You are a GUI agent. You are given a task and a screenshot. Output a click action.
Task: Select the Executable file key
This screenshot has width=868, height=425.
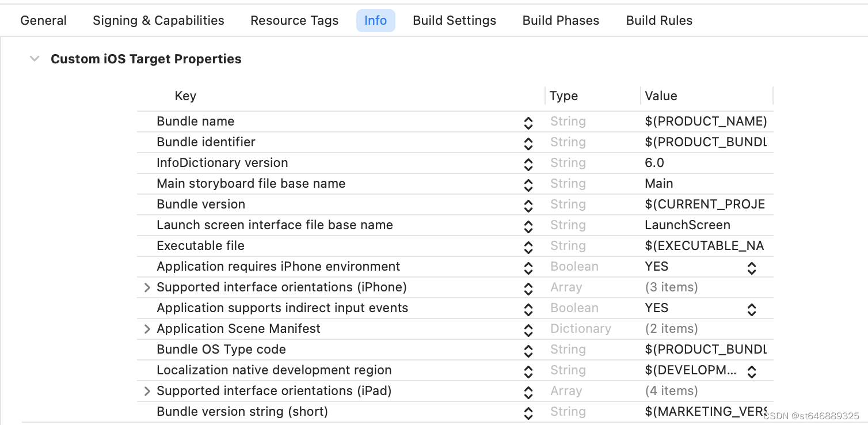[x=200, y=246]
